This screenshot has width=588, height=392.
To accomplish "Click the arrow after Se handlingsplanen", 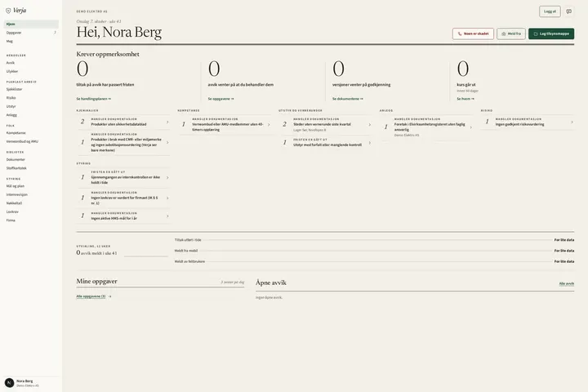I will [109, 99].
